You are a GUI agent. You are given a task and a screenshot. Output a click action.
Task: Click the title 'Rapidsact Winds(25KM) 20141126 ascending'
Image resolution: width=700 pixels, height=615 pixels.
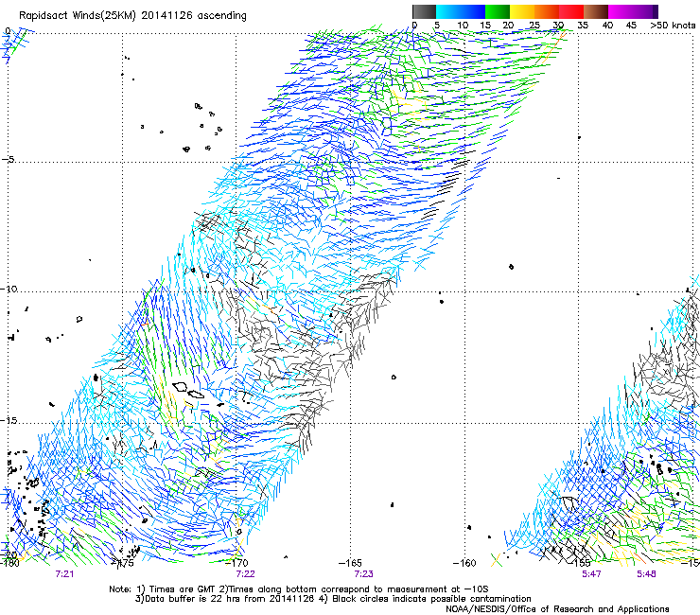pos(132,16)
